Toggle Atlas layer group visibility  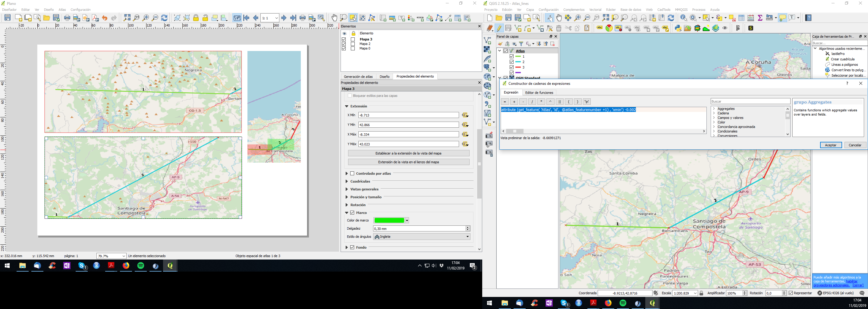505,51
